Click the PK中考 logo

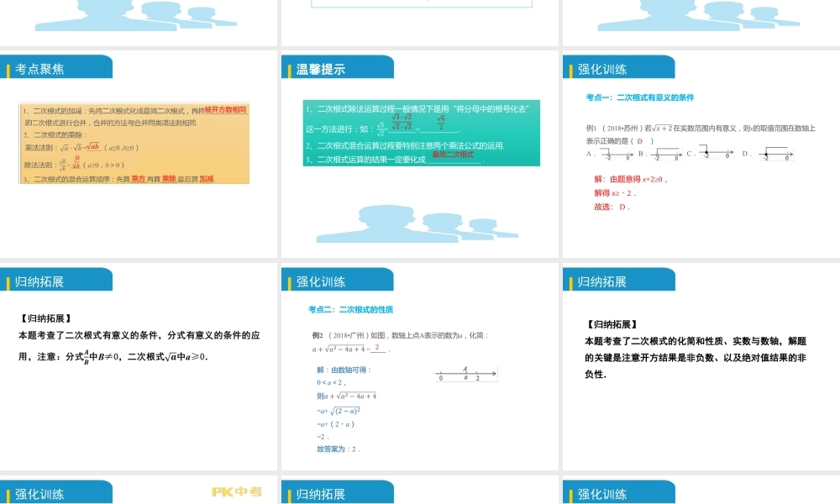click(x=236, y=491)
